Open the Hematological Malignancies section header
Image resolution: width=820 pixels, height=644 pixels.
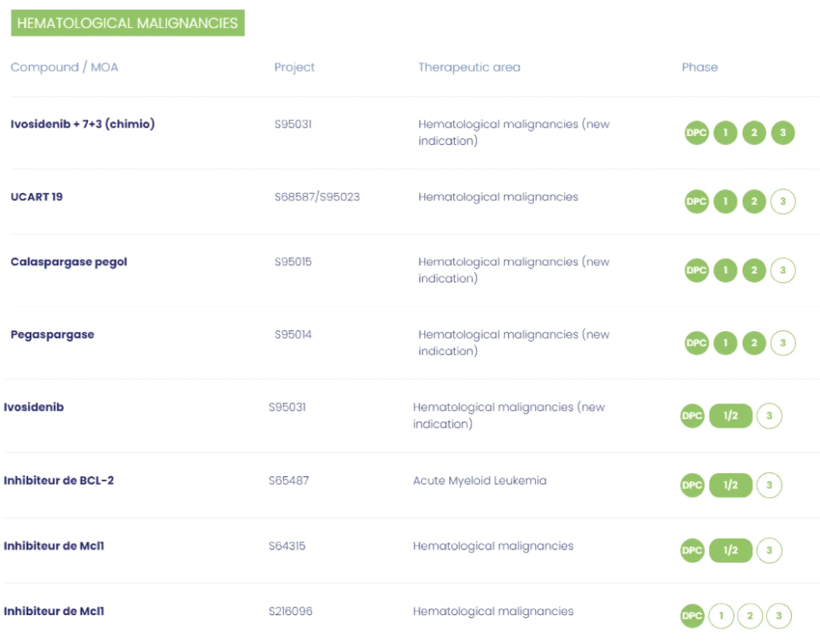[x=128, y=23]
